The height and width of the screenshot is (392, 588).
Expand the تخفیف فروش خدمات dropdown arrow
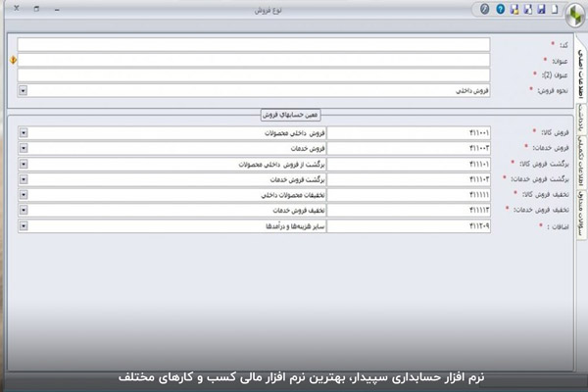point(24,210)
